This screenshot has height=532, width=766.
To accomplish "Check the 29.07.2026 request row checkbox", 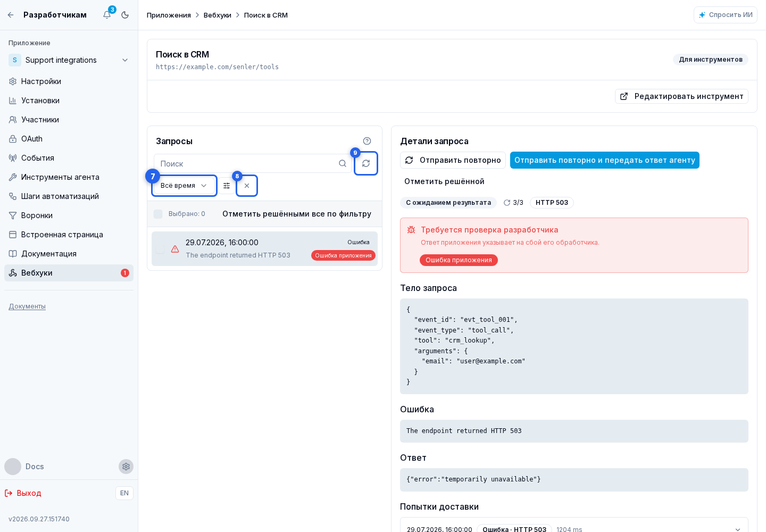I will click(160, 249).
